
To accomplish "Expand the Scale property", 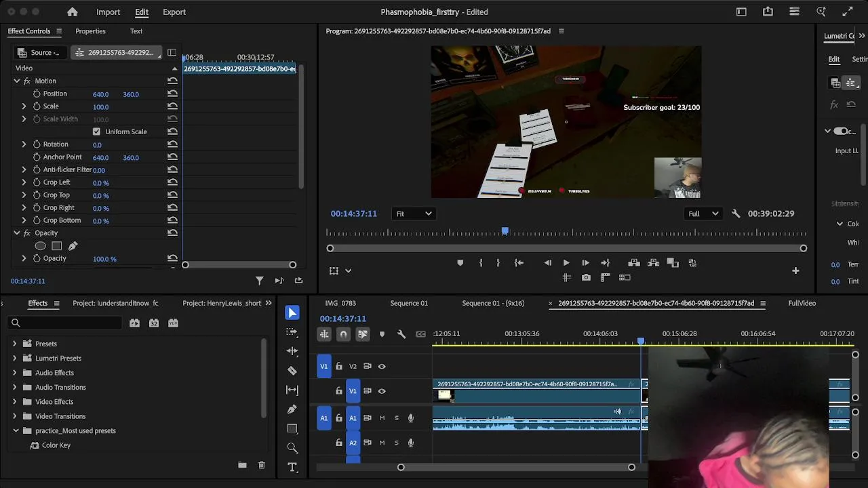I will point(24,106).
